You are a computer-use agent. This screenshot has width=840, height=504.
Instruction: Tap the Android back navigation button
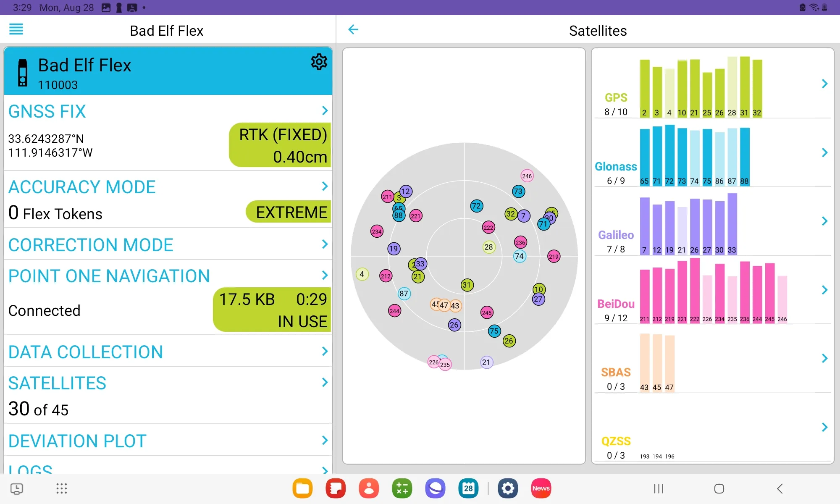780,488
